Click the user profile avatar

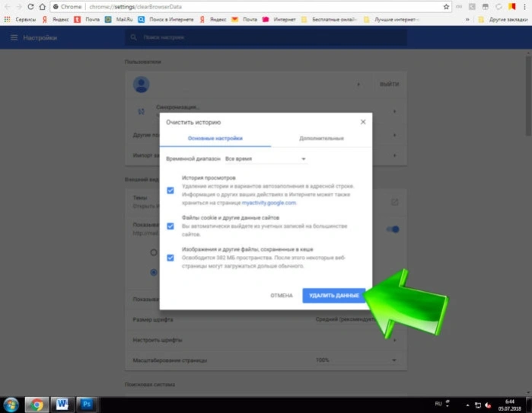coord(141,85)
